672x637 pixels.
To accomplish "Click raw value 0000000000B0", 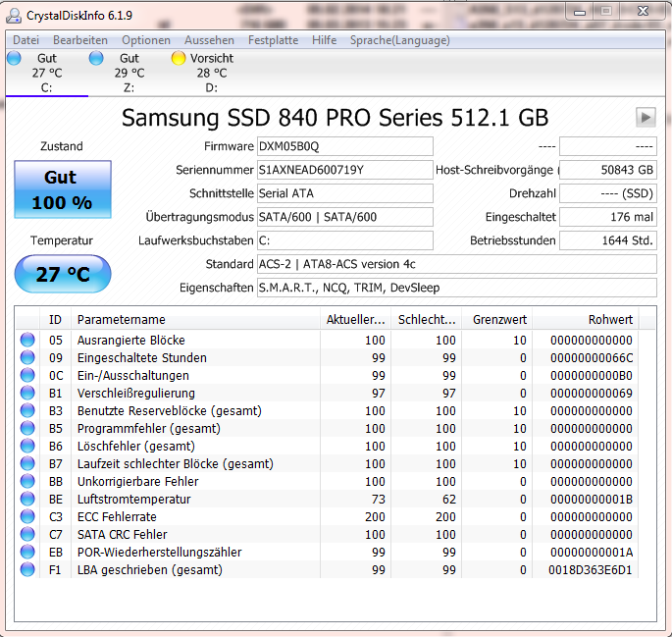I will coord(592,375).
